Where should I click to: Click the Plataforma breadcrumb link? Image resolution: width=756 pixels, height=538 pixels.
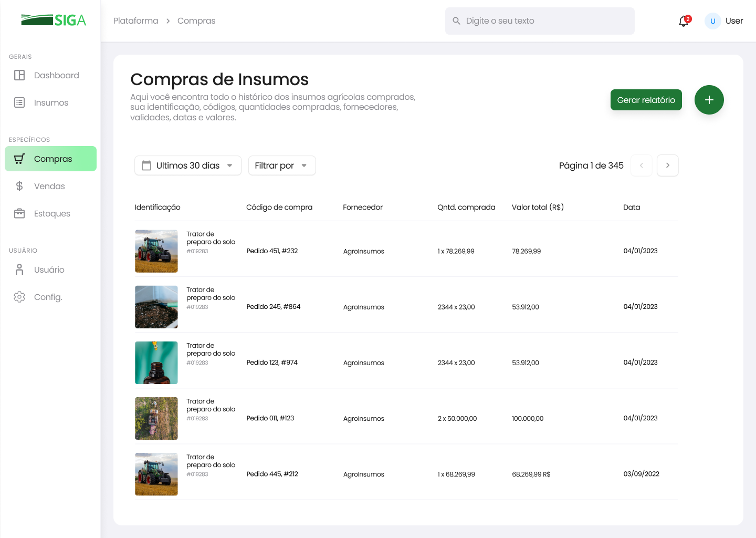click(135, 21)
